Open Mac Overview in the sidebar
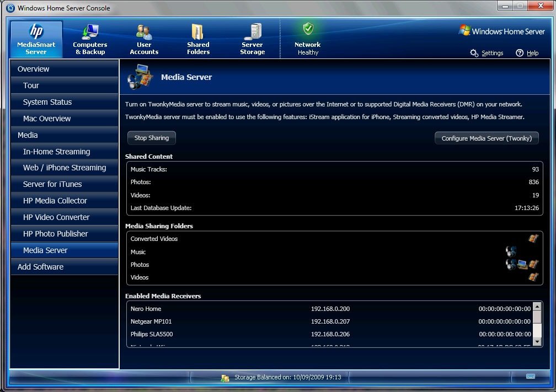Image resolution: width=556 pixels, height=392 pixels. (x=64, y=119)
